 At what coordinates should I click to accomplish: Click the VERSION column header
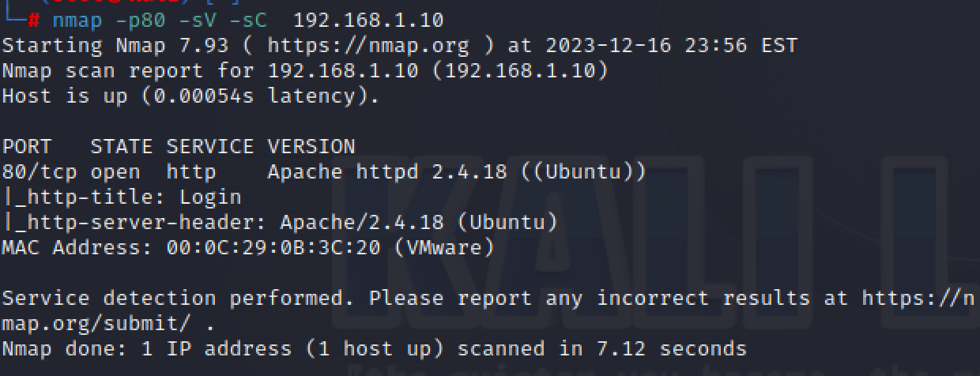(x=311, y=146)
